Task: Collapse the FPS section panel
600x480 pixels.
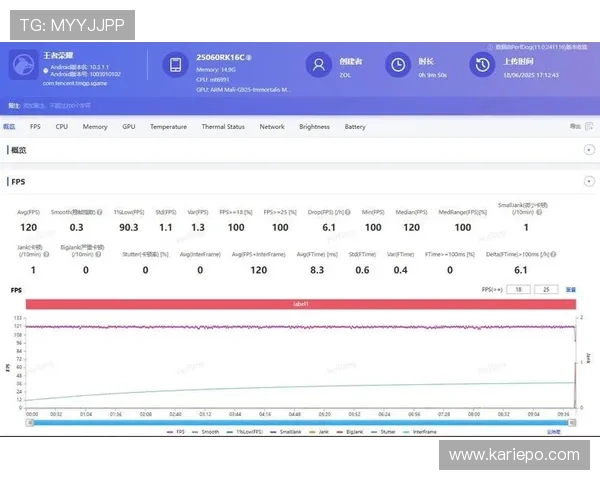Action: (590, 182)
